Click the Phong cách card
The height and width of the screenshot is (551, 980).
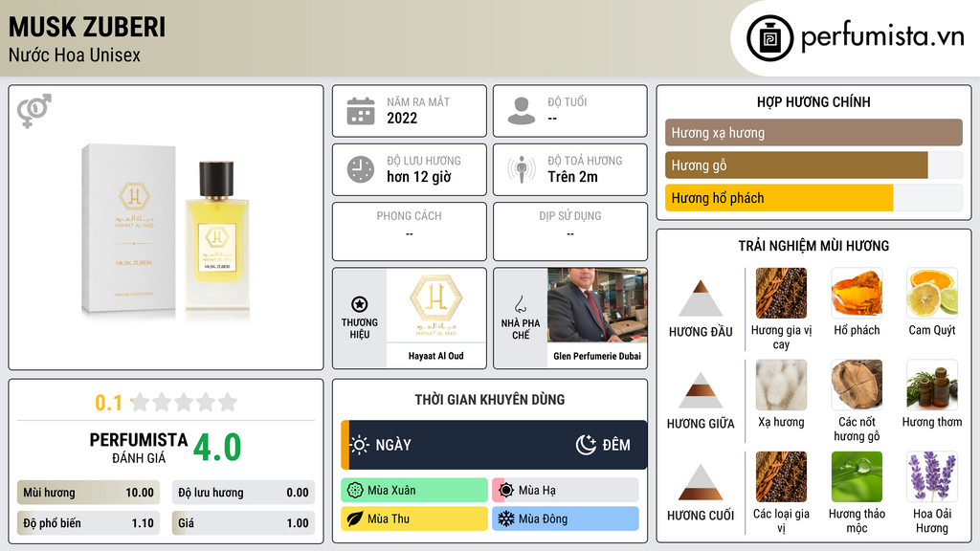click(410, 231)
